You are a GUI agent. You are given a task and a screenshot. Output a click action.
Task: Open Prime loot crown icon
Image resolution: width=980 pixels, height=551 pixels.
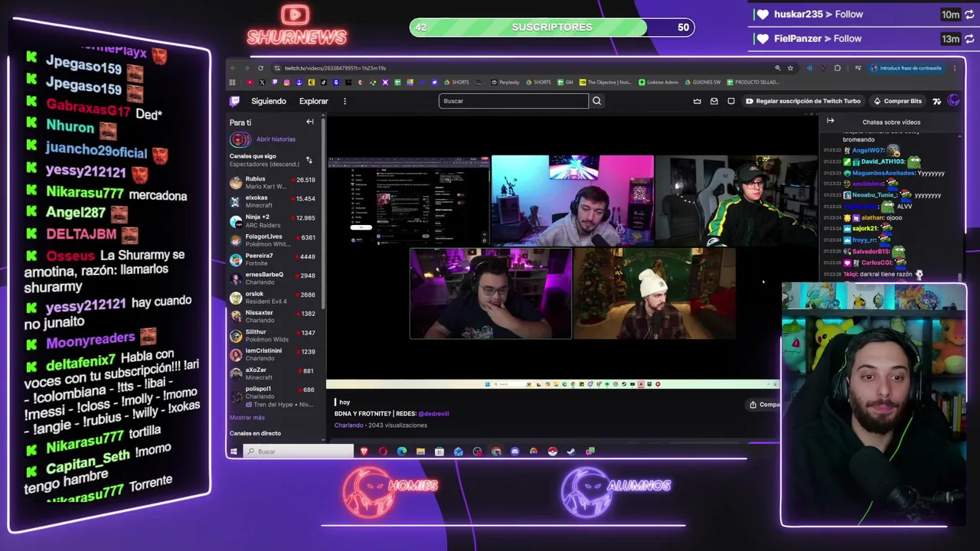coord(697,101)
